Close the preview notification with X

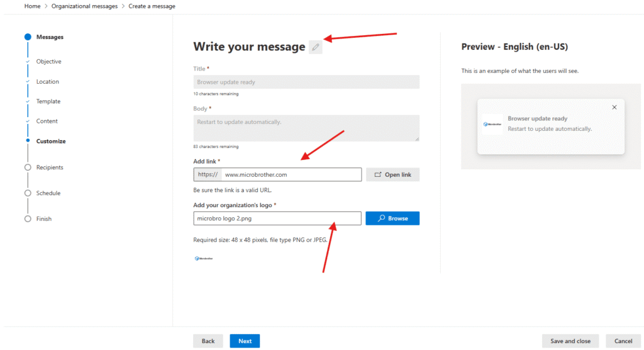coord(614,107)
